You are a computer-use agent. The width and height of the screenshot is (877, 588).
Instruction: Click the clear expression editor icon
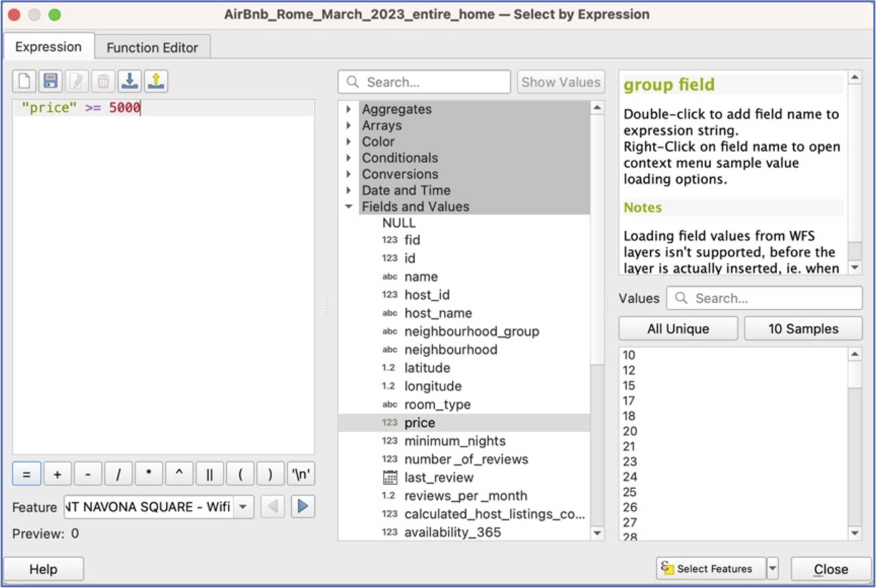[24, 81]
